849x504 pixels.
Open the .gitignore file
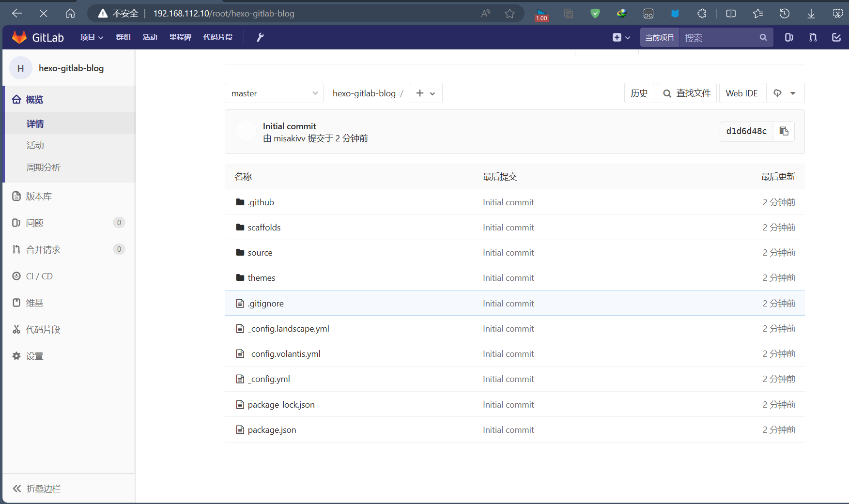(265, 303)
